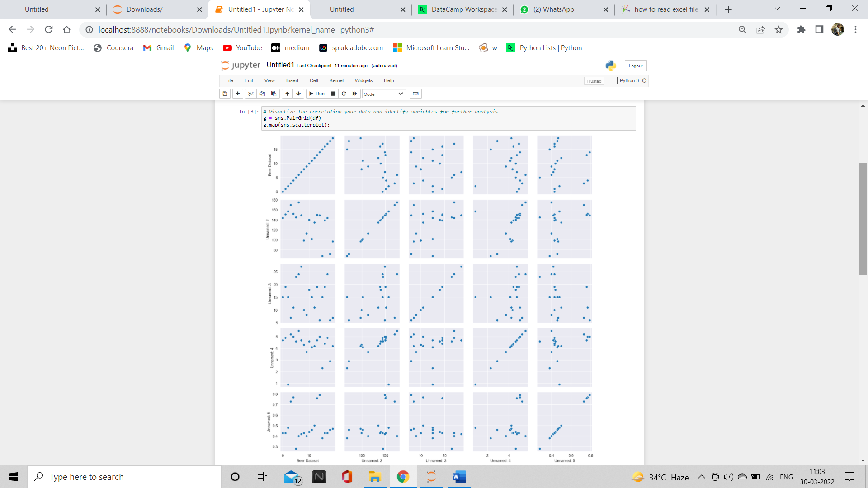
Task: Copy the selected cell
Action: [262, 94]
